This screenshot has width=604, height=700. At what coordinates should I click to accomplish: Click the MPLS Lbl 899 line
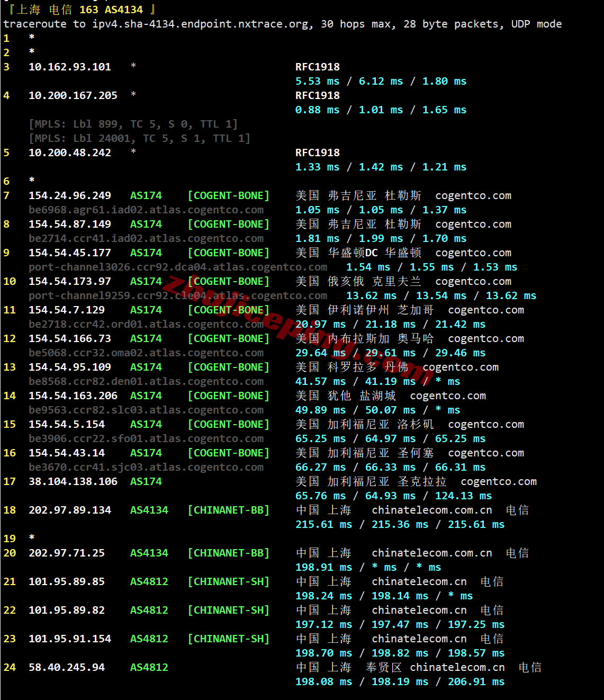pyautogui.click(x=133, y=124)
